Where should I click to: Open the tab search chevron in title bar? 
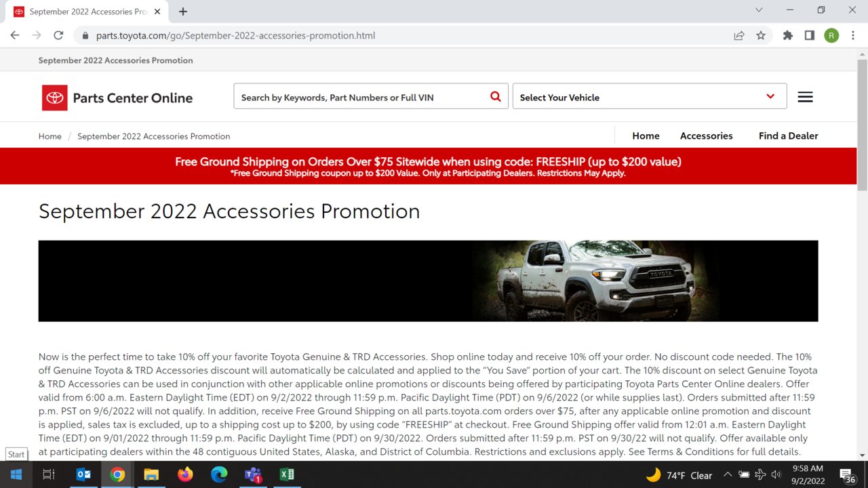(759, 10)
